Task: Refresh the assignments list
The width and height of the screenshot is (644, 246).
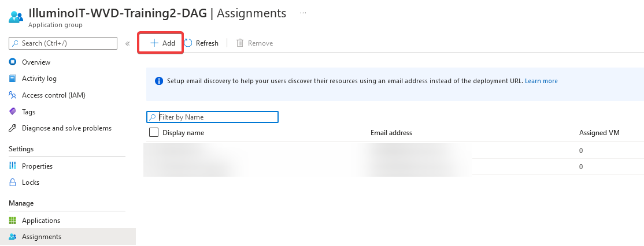Action: click(x=201, y=43)
